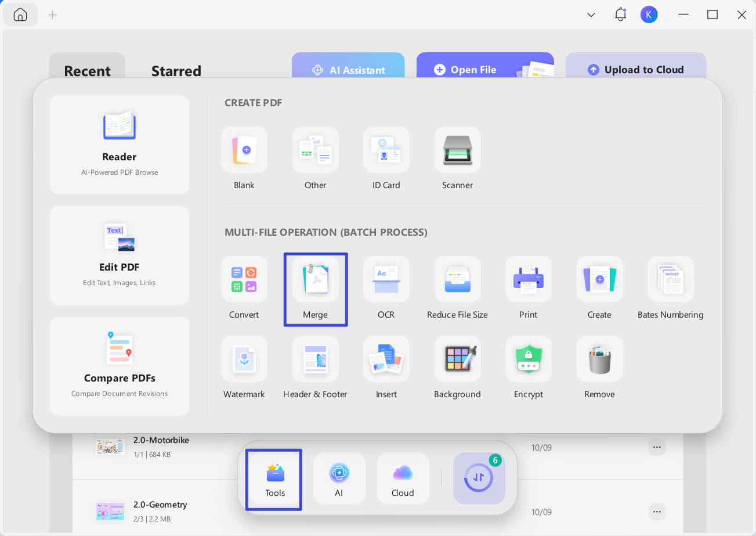Open the batch Create tool
The image size is (756, 536).
[x=600, y=279]
